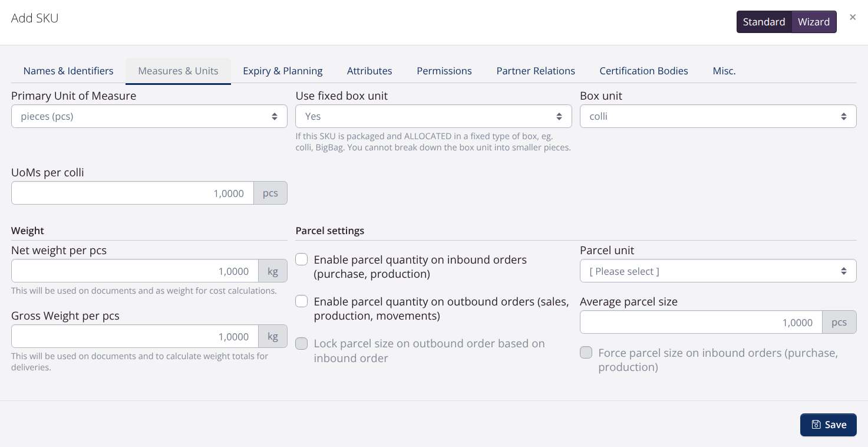Close the Add SKU dialog
The width and height of the screenshot is (868, 447).
click(x=853, y=17)
